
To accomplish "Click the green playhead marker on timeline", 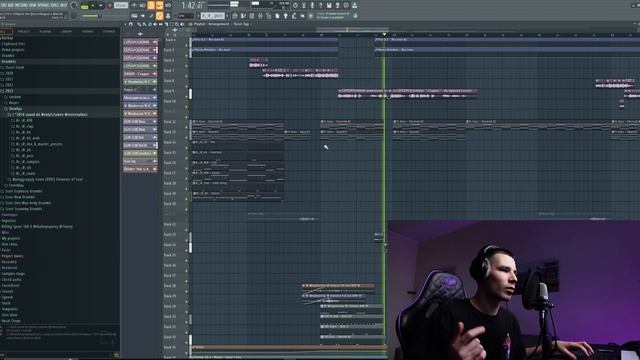I will [384, 34].
